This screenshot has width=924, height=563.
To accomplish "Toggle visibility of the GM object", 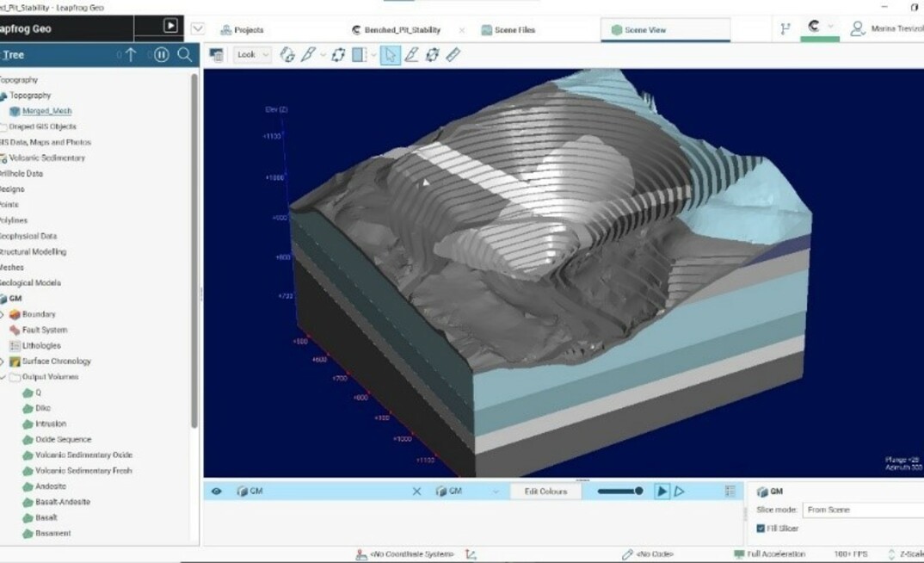I will 216,491.
